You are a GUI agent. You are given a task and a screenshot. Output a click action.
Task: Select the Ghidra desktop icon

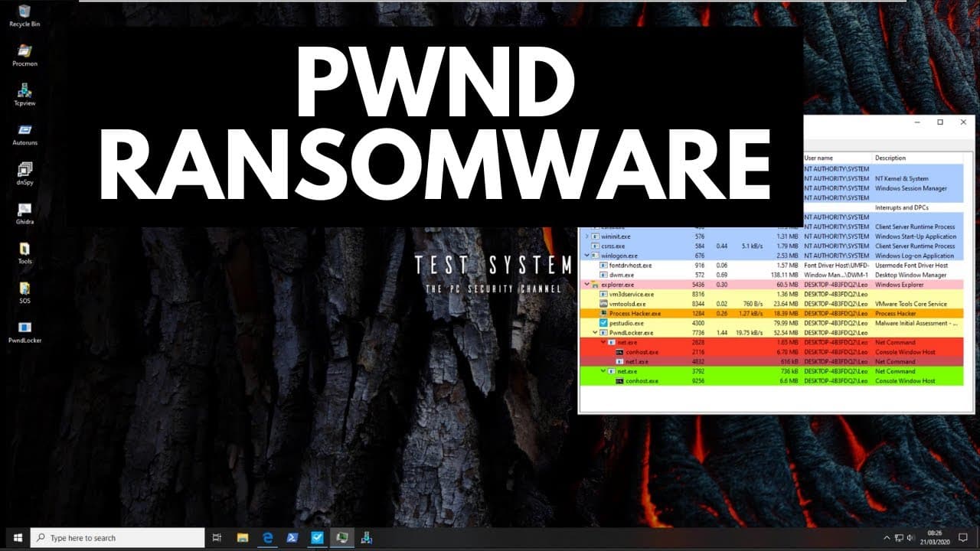pyautogui.click(x=24, y=214)
